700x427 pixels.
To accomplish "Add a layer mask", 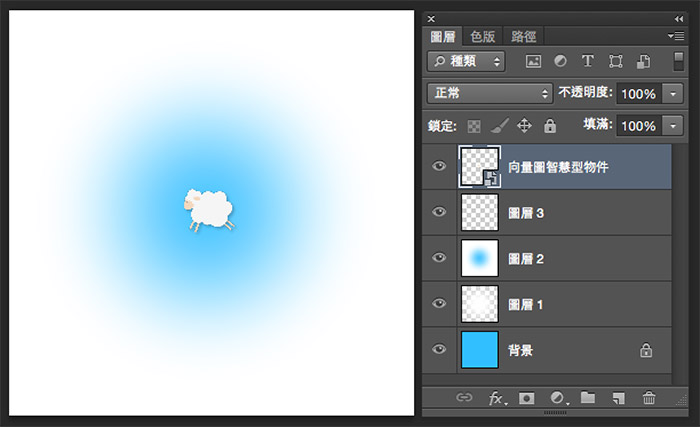I will point(526,398).
